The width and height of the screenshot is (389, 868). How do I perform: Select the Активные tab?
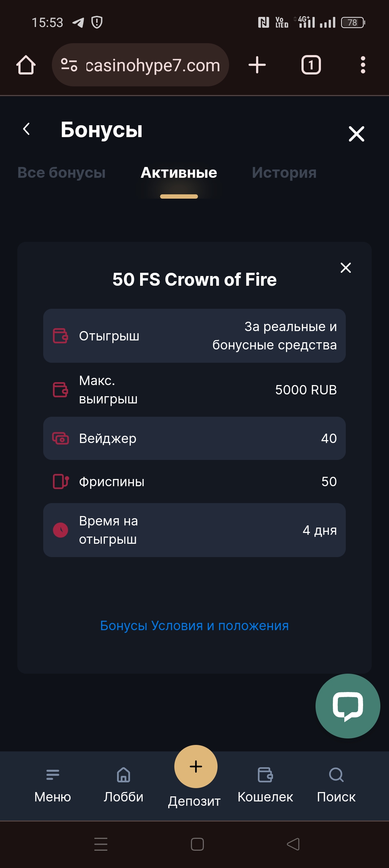click(x=179, y=173)
